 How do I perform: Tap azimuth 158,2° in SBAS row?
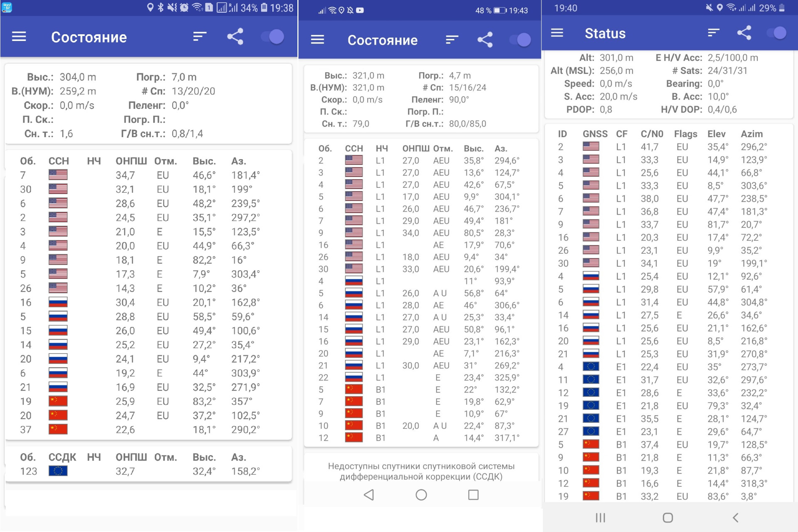[245, 471]
